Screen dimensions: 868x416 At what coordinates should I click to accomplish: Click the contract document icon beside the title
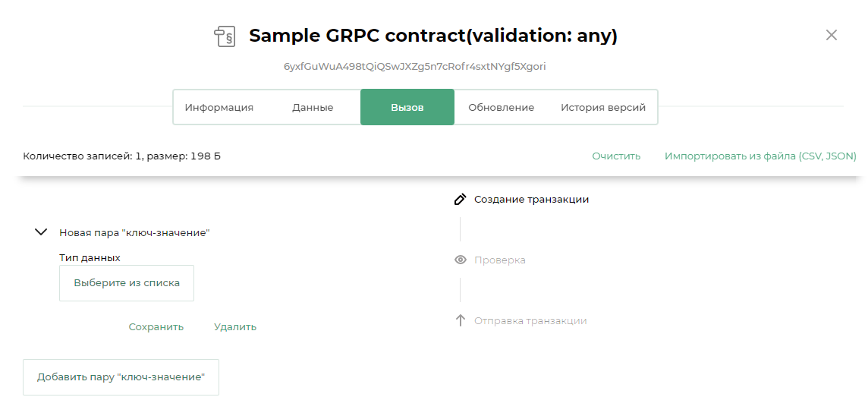[225, 36]
